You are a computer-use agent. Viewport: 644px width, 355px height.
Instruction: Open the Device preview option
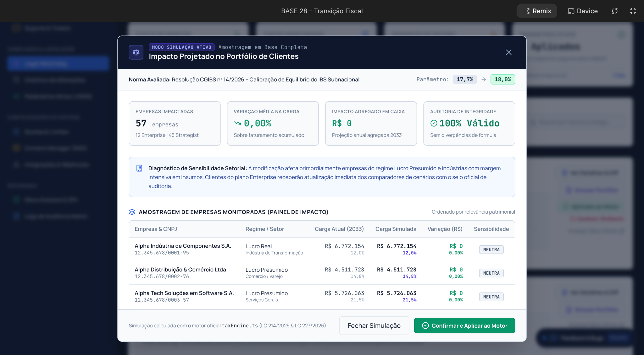(582, 11)
